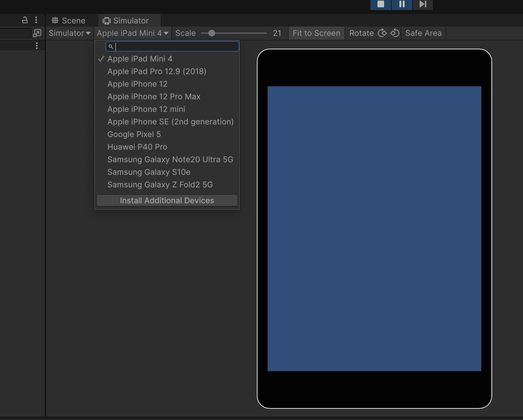Open the three-dot menu below the lock row
Viewport: 523px width, 420px height.
(37, 46)
